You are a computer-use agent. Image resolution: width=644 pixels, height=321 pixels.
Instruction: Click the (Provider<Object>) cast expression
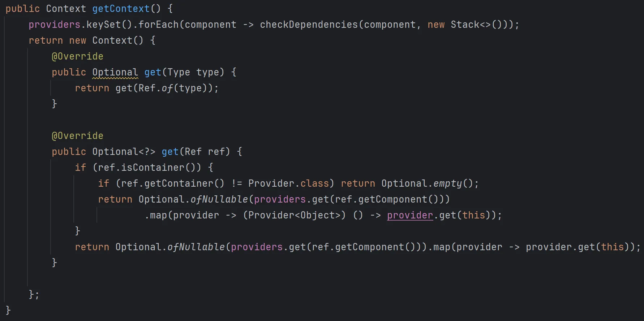[294, 215]
